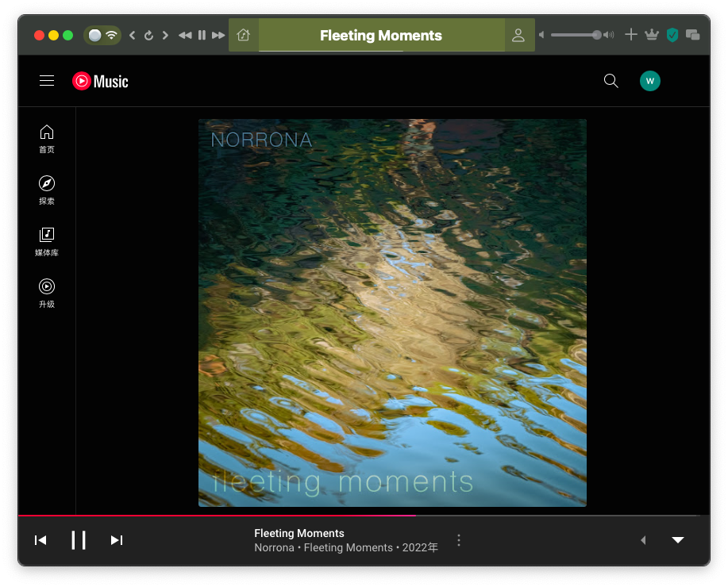The height and width of the screenshot is (587, 728).
Task: Mute with the small speaker icon
Action: [541, 35]
